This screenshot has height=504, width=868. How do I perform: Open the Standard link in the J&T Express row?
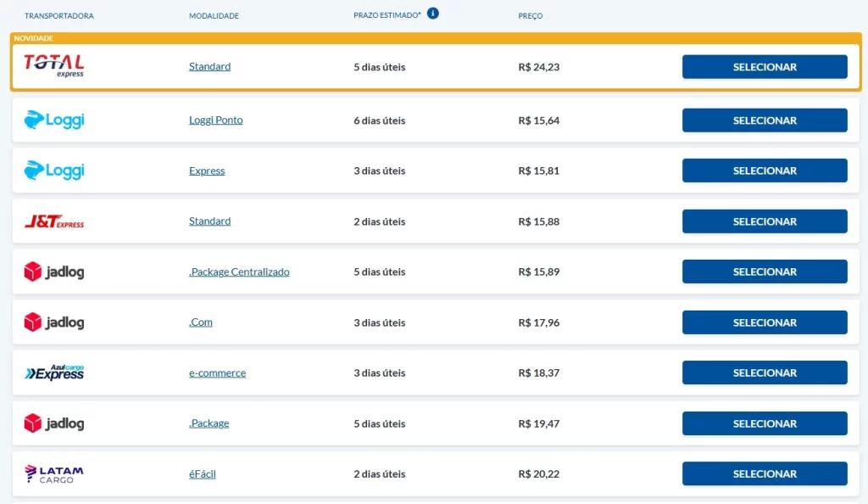210,221
